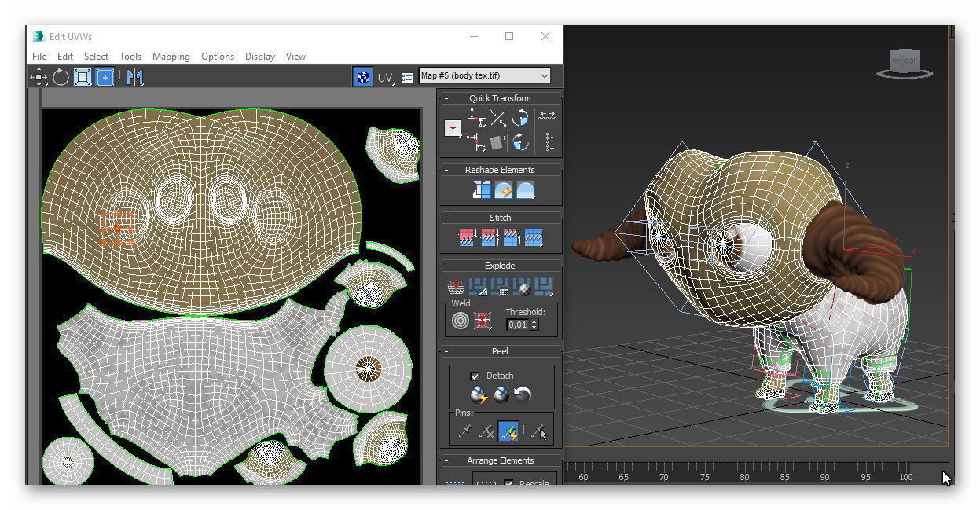Click Unpin selected vertices icon
The height and width of the screenshot is (510, 980).
pos(486,431)
